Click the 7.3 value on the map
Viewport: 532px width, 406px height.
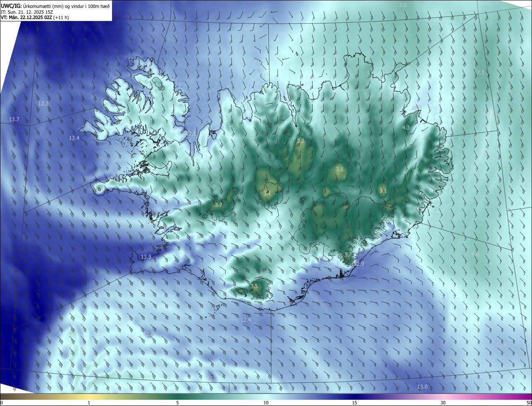coord(480,72)
